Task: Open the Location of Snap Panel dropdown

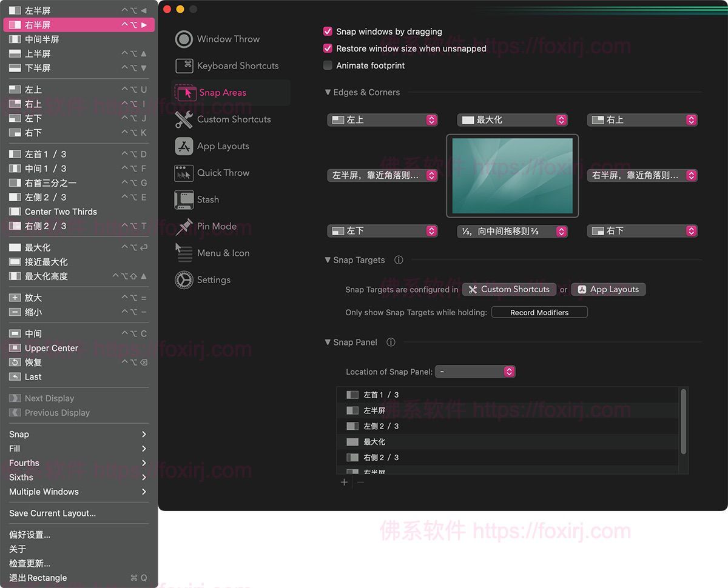Action: pyautogui.click(x=476, y=372)
